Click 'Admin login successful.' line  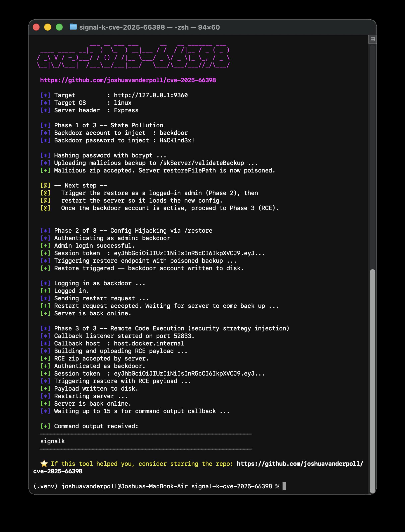[88, 246]
